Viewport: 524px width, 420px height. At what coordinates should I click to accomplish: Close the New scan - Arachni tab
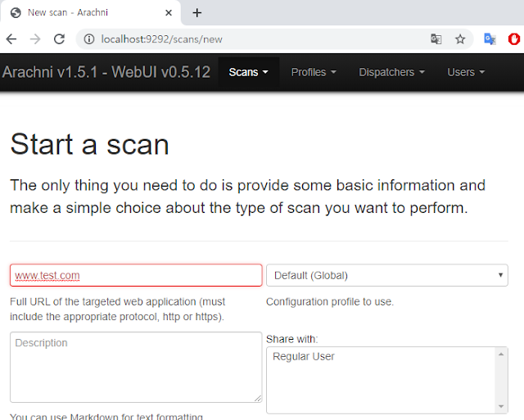tap(169, 13)
